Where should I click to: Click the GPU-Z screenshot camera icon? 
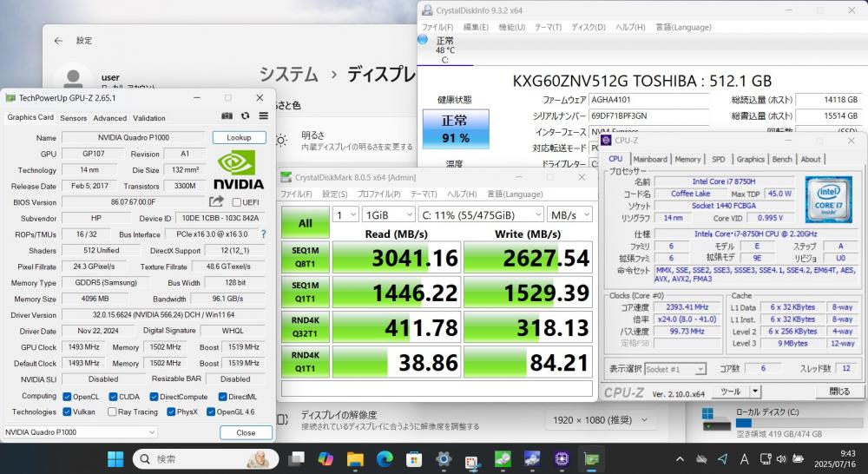(227, 116)
